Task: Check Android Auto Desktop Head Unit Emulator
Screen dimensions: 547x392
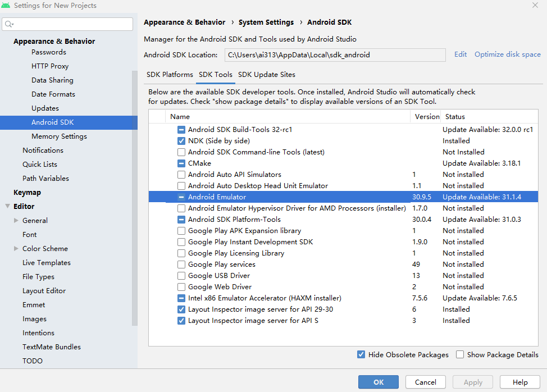Action: (x=181, y=186)
